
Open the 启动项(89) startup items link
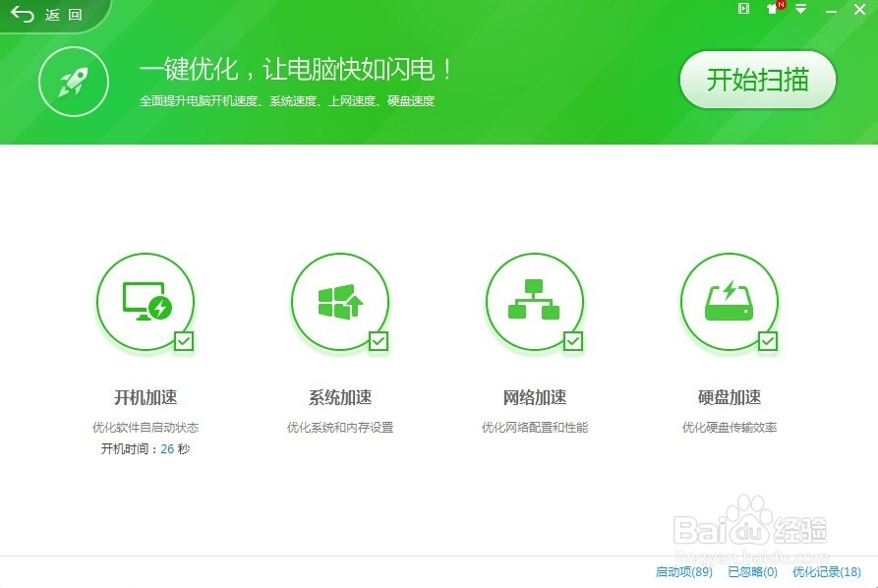pos(685,570)
